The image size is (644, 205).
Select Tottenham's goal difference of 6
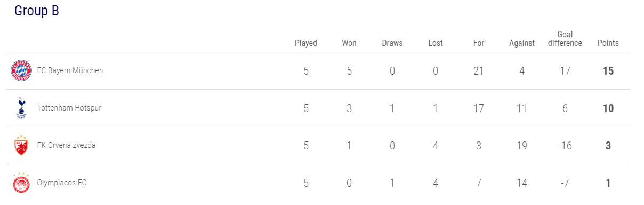click(565, 108)
